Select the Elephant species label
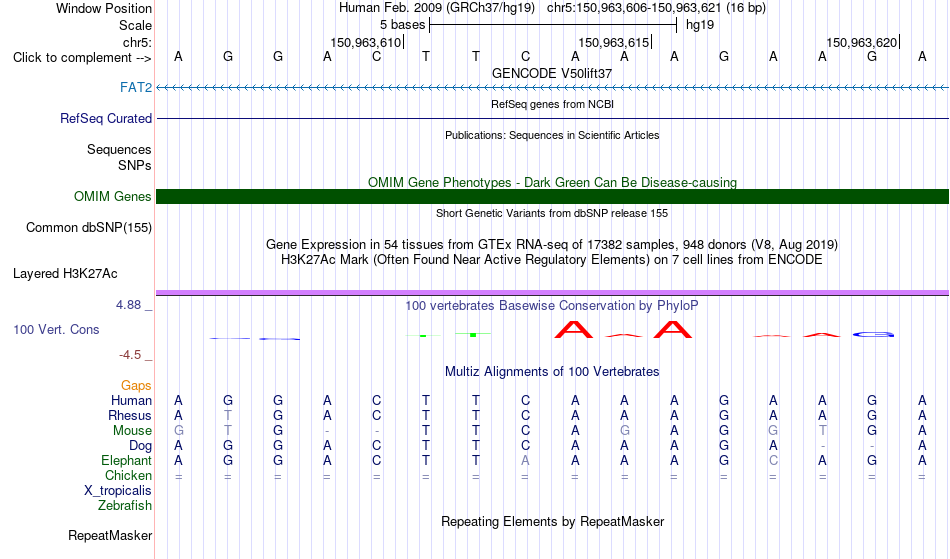Image resolution: width=950 pixels, height=559 pixels. tap(126, 460)
